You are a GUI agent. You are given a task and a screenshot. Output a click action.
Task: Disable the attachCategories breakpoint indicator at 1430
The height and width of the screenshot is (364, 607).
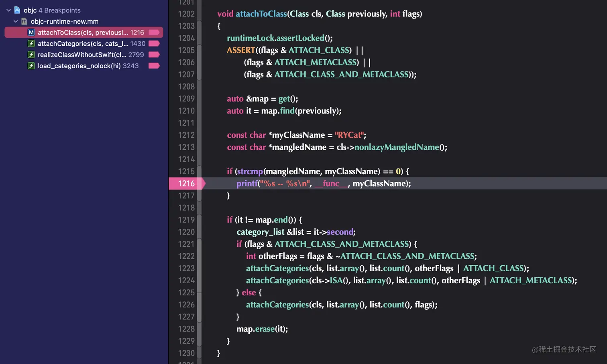point(154,43)
